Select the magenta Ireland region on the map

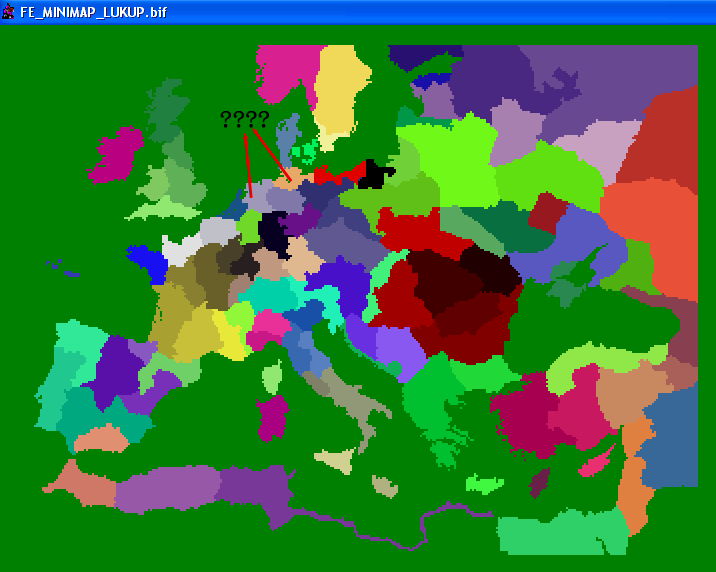tap(116, 154)
